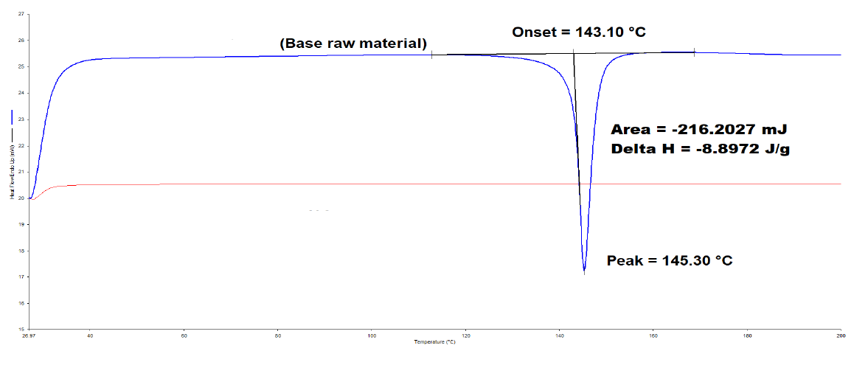This screenshot has height=365, width=868.
Task: Click the 26.97 starting temperature tick label
Action: 28,336
